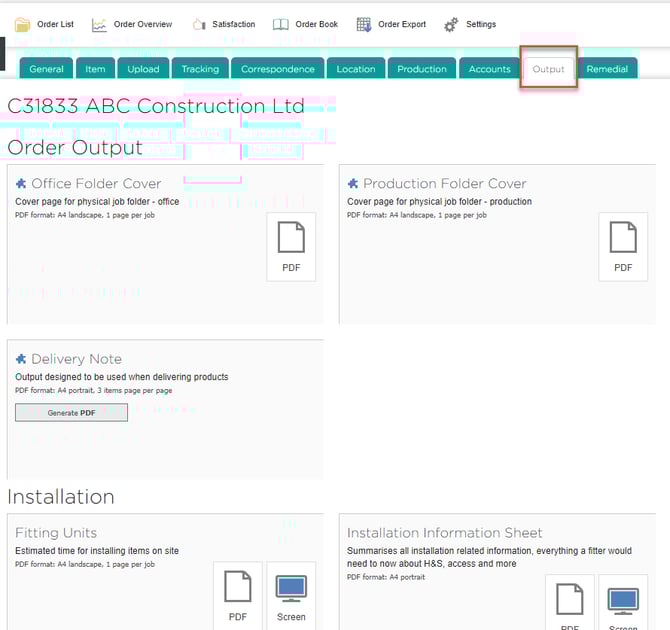This screenshot has height=630, width=670.
Task: Open Settings gear icon
Action: click(x=451, y=24)
